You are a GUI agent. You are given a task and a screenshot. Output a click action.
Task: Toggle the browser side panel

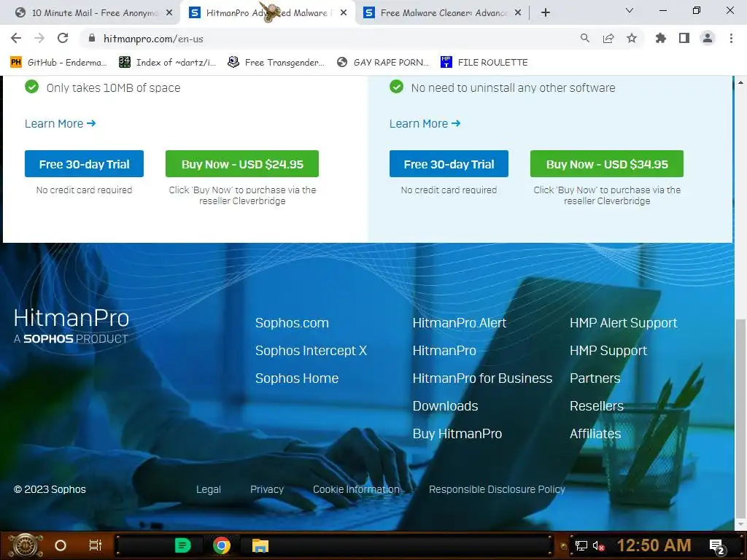pos(684,38)
